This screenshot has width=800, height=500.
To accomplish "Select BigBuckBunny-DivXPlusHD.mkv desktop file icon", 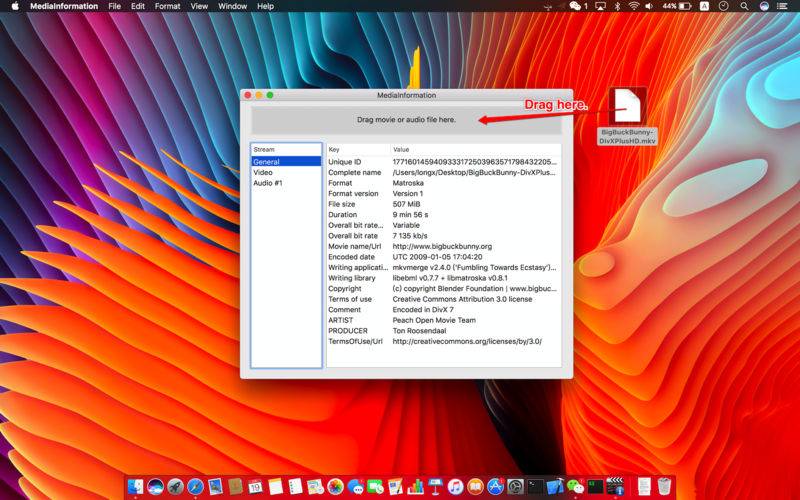I will [627, 106].
